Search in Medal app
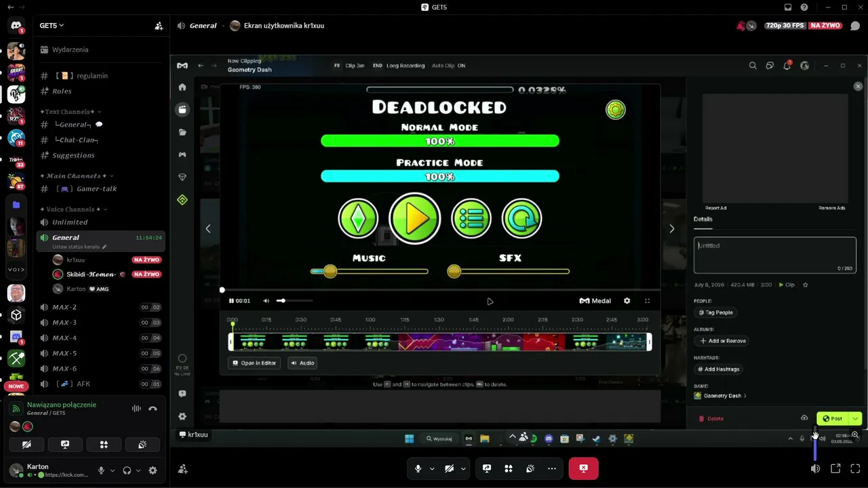This screenshot has height=488, width=868. tap(753, 66)
